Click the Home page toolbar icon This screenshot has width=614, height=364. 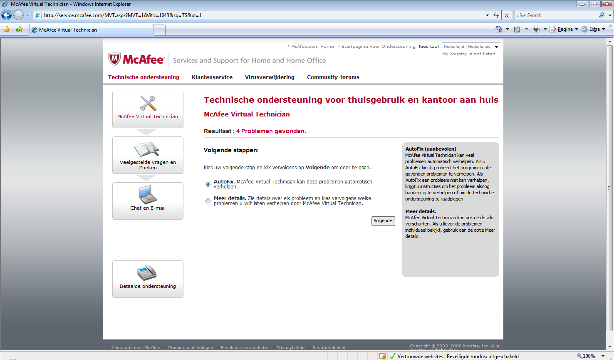[499, 29]
